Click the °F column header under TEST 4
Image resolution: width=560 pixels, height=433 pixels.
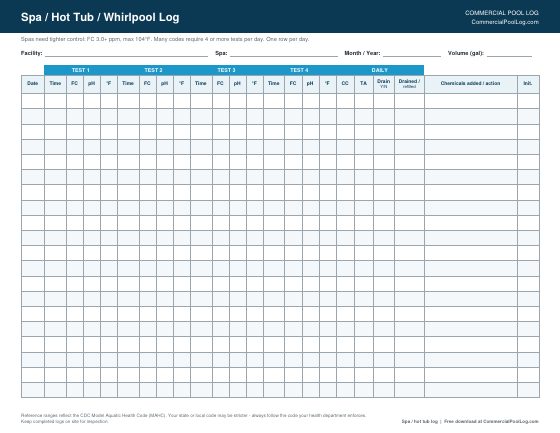click(x=328, y=84)
